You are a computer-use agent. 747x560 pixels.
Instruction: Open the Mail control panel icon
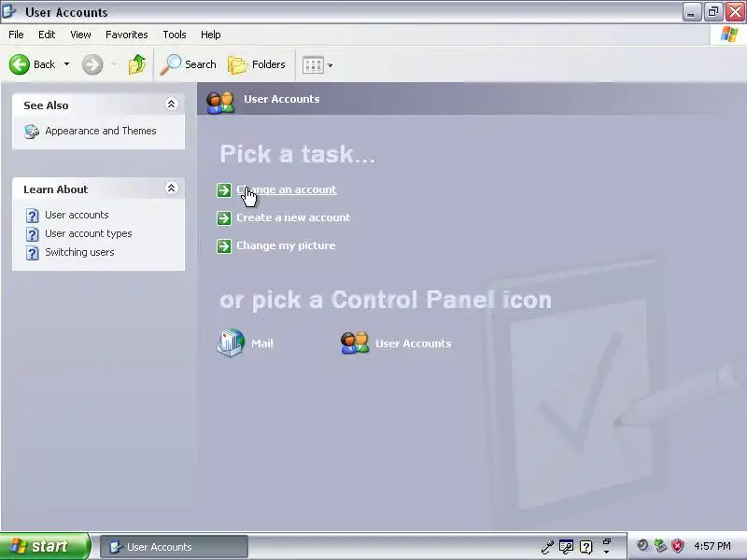point(231,343)
